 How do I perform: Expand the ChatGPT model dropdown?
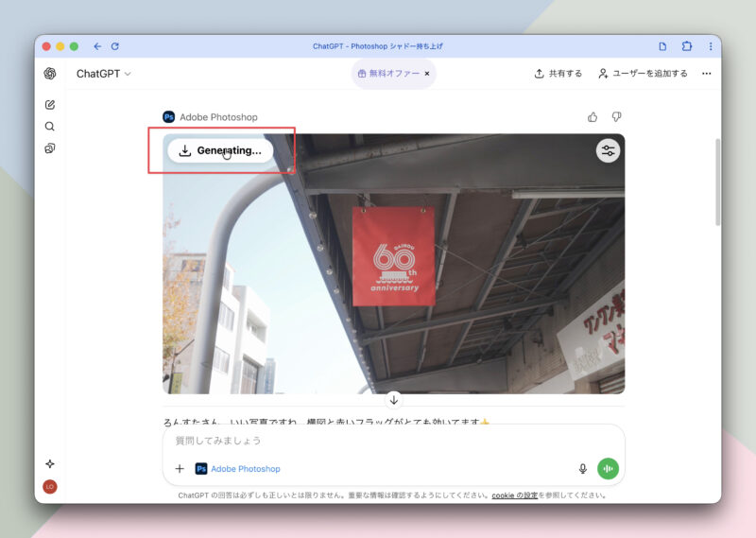pyautogui.click(x=104, y=74)
